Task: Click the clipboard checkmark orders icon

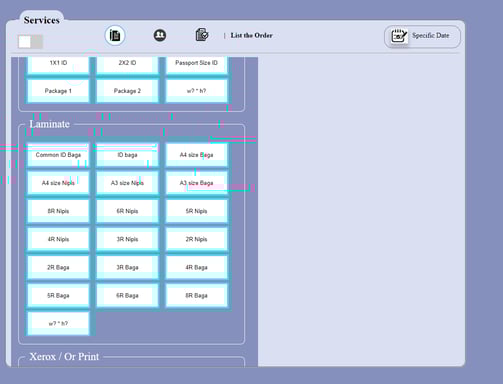Action: point(202,35)
